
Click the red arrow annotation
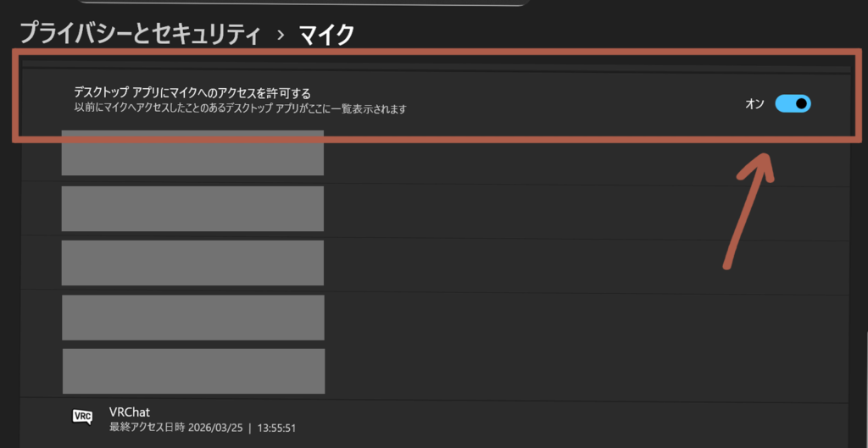pyautogui.click(x=748, y=212)
